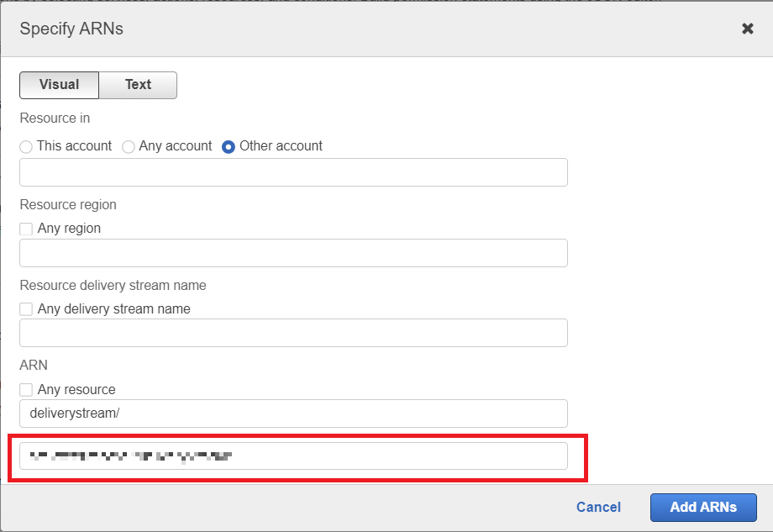The height and width of the screenshot is (532, 773).
Task: Select the Other account radio button
Action: click(229, 146)
